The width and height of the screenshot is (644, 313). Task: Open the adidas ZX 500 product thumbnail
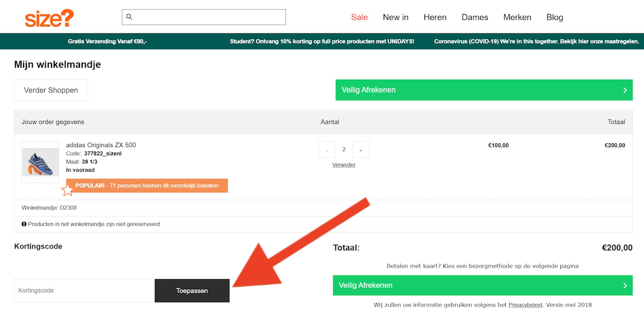pos(40,162)
